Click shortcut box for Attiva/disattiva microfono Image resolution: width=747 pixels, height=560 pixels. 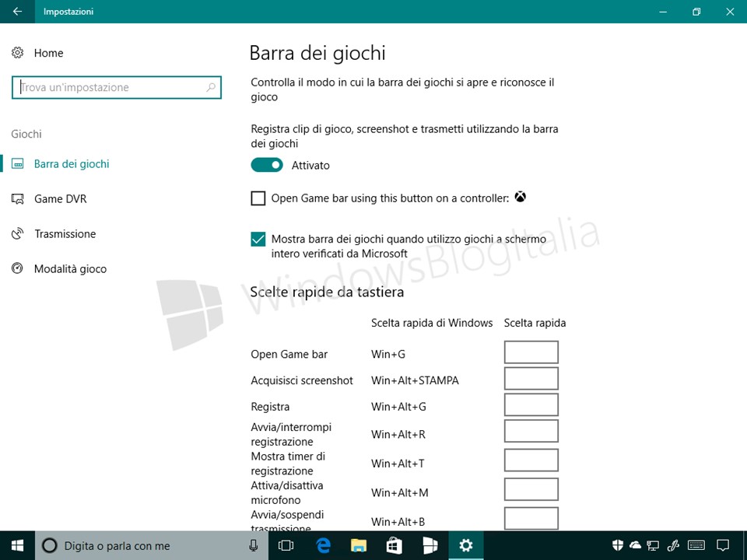531,489
